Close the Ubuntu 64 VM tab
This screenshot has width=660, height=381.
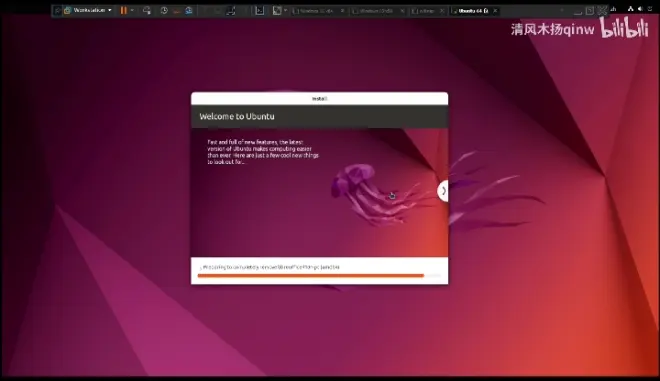[x=495, y=11]
